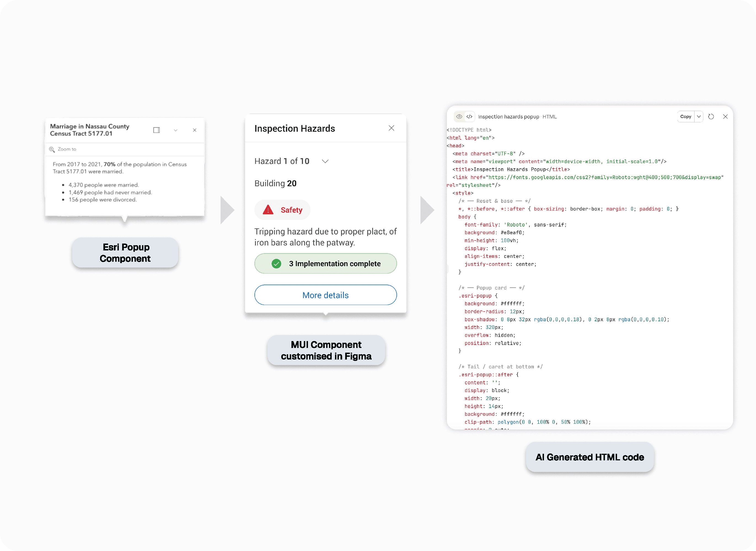
Task: Expand the Hazard 1 of 10 dropdown
Action: tap(325, 161)
